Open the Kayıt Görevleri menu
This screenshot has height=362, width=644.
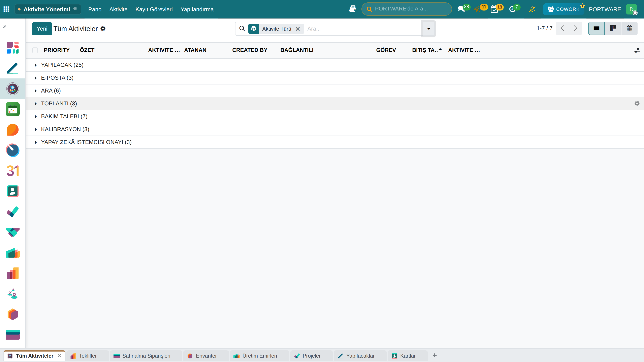tap(154, 9)
